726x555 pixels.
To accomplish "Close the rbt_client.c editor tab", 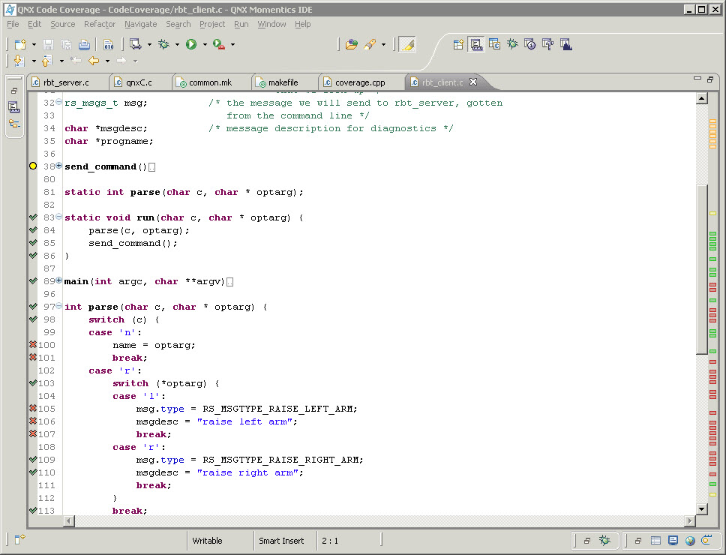I will tap(474, 83).
